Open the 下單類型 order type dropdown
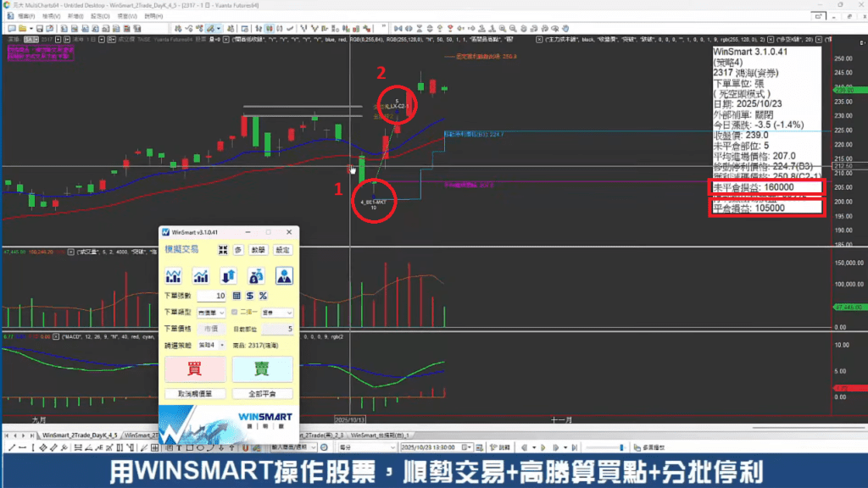 coord(211,313)
